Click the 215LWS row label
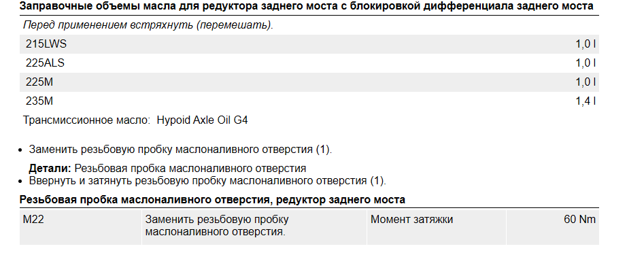This screenshot has width=644, height=255. (46, 44)
